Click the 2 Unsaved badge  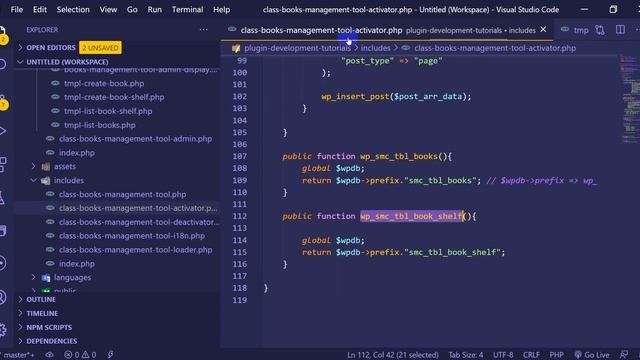100,48
